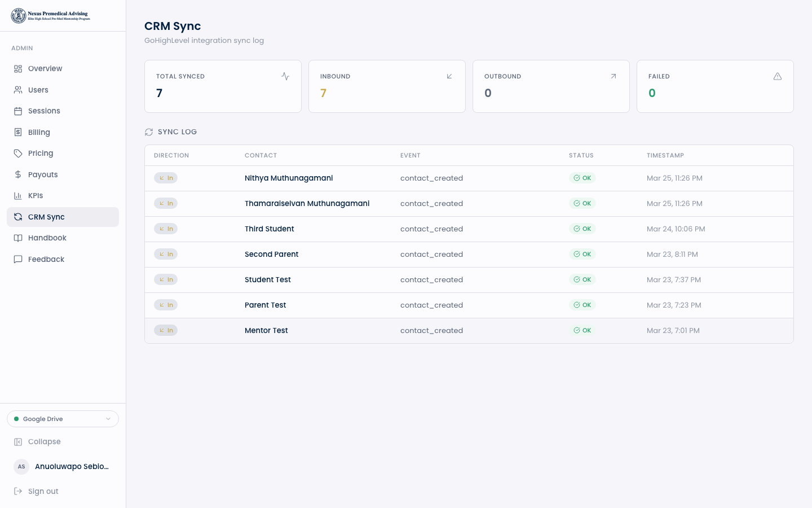Screen dimensions: 812x508
Task: Click the Nexus Premedical Advising logo
Action: [x=51, y=16]
